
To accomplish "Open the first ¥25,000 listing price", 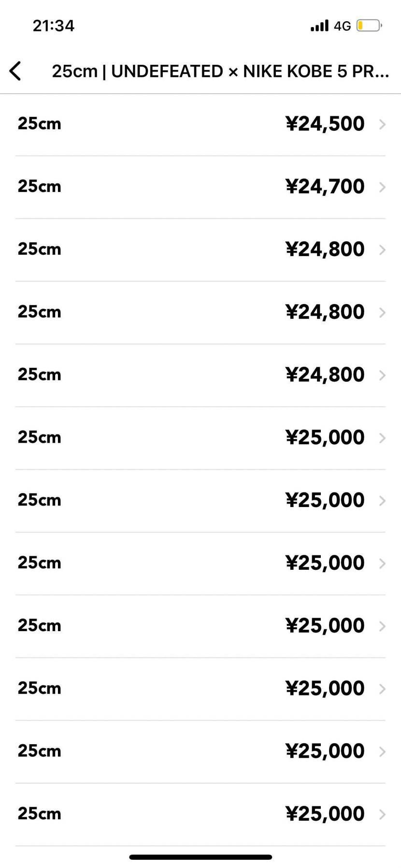I will (x=325, y=437).
